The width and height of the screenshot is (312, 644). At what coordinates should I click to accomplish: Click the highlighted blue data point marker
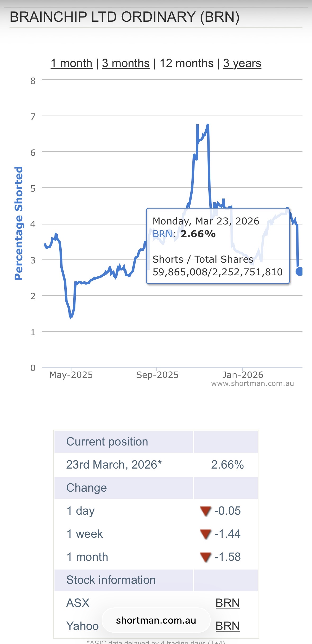point(300,271)
